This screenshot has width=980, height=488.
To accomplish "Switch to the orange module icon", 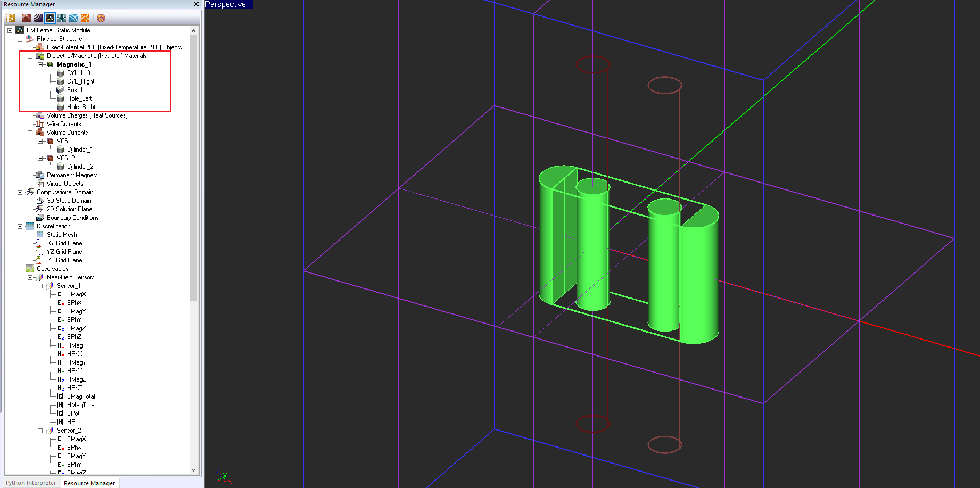I will point(85,18).
